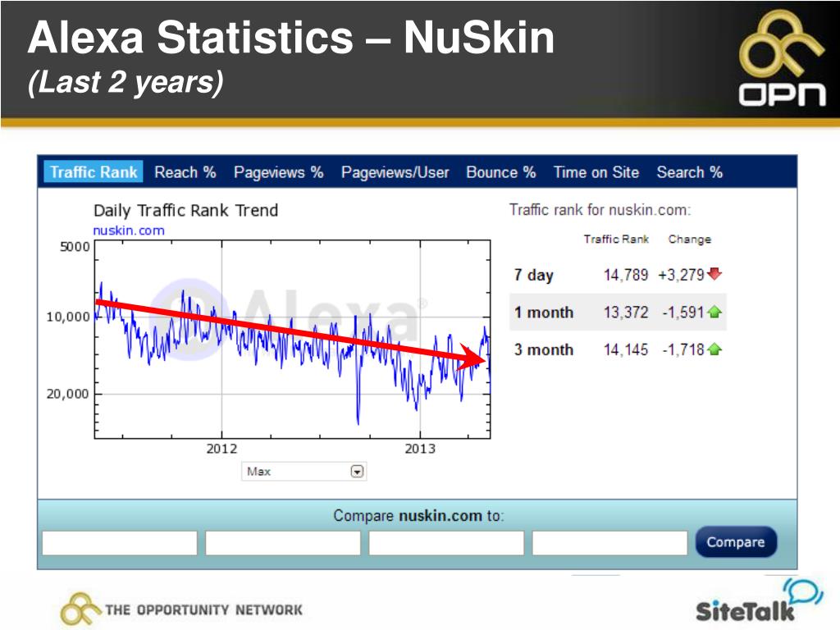Show the Bounce % tab
This screenshot has width=840, height=630.
[x=501, y=172]
